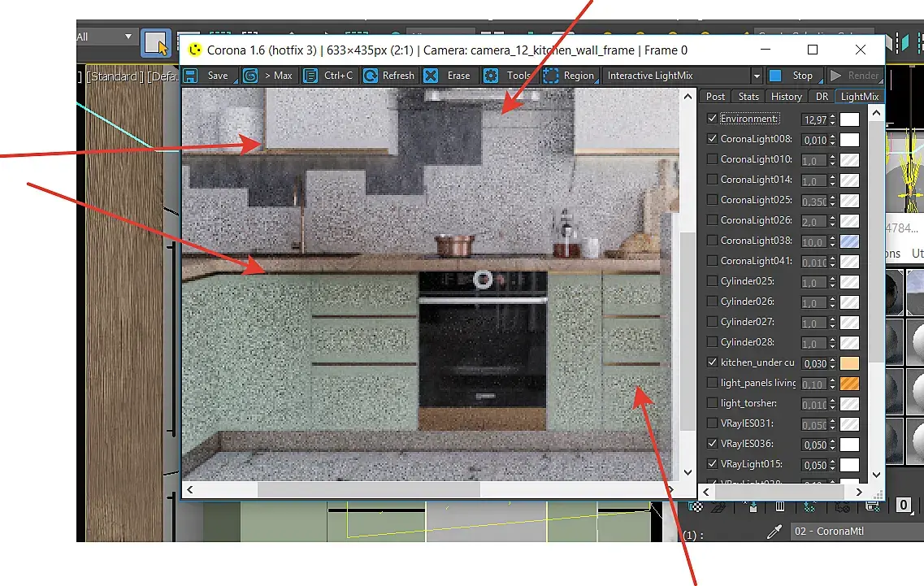Click the Region dashed rectangle icon
This screenshot has height=586, width=924.
[x=550, y=76]
